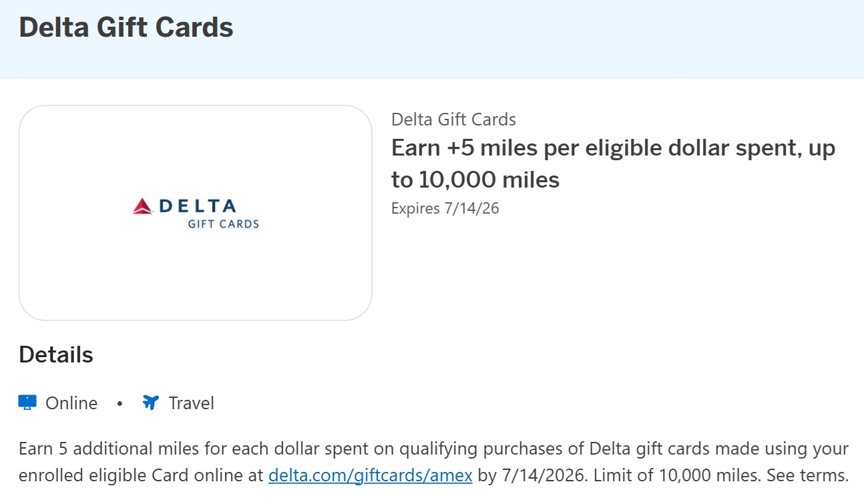Click the Online monitor icon
Viewport: 864px width, 504px height.
coord(27,402)
